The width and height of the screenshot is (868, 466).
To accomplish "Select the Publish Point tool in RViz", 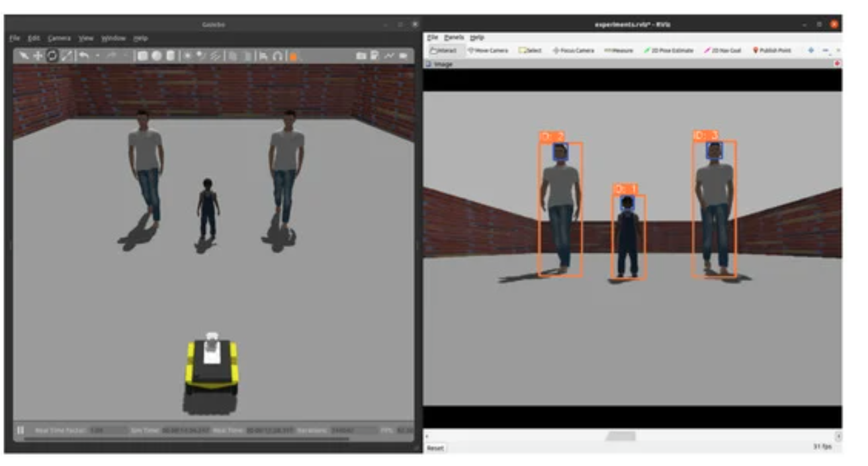I will (x=772, y=50).
